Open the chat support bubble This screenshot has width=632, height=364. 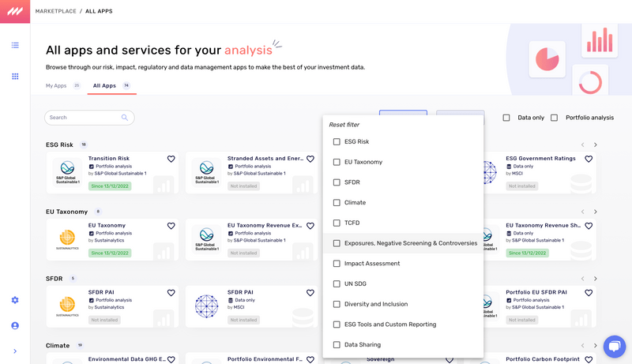(x=615, y=347)
